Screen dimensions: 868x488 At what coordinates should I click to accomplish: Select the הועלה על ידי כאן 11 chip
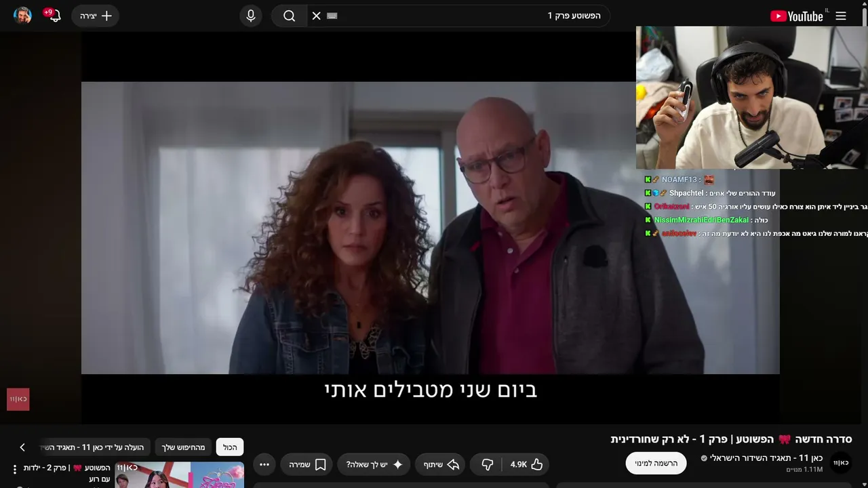click(95, 447)
